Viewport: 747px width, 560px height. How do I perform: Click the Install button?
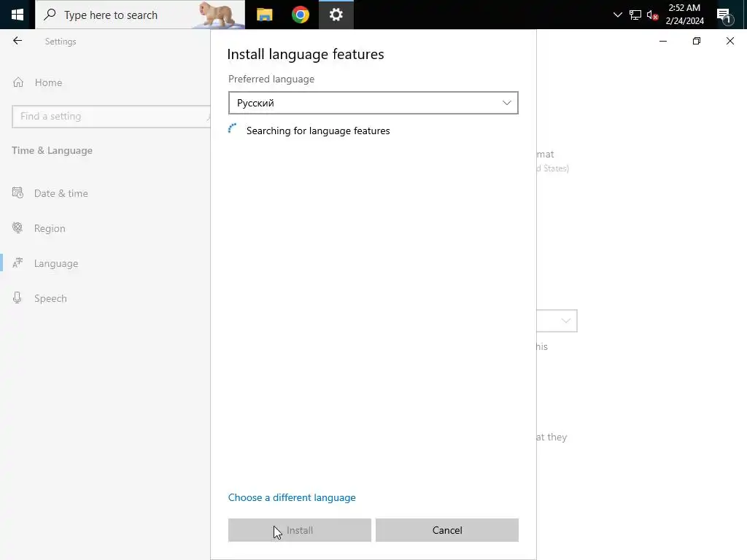click(299, 530)
